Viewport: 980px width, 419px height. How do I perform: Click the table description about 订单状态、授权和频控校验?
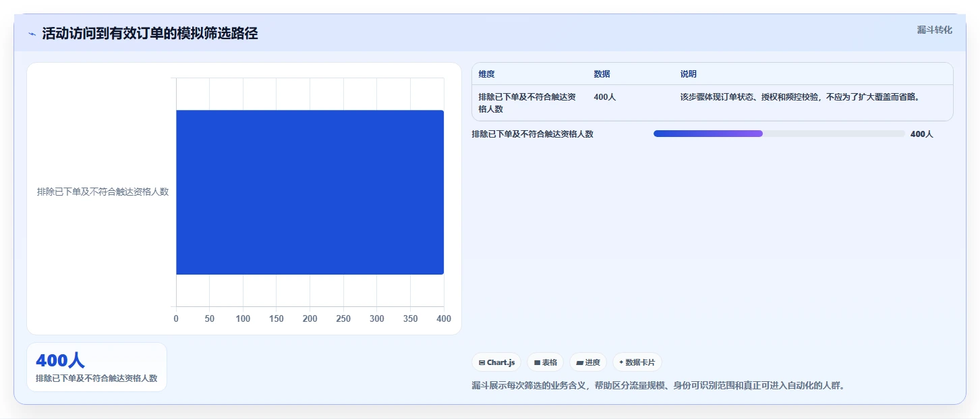[800, 97]
